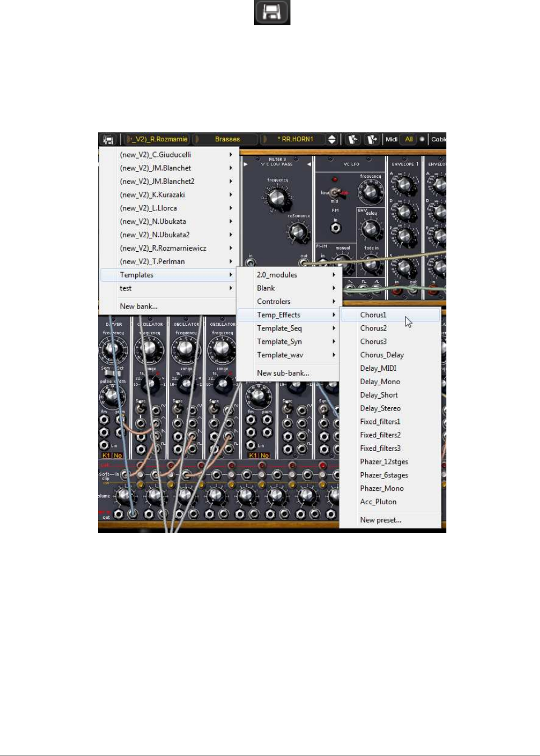Screen dimensions: 540x756
Task: Open the Midi channel All selector
Action: tap(409, 139)
